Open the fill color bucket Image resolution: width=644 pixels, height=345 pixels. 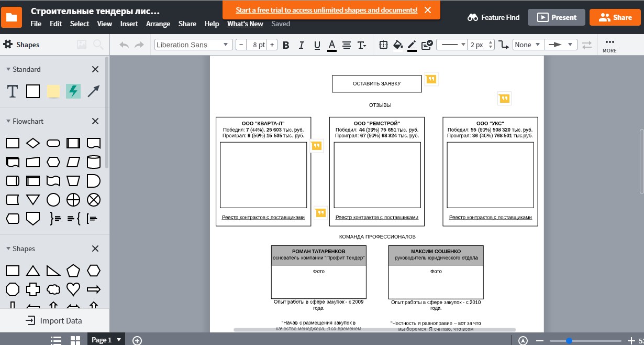[398, 45]
